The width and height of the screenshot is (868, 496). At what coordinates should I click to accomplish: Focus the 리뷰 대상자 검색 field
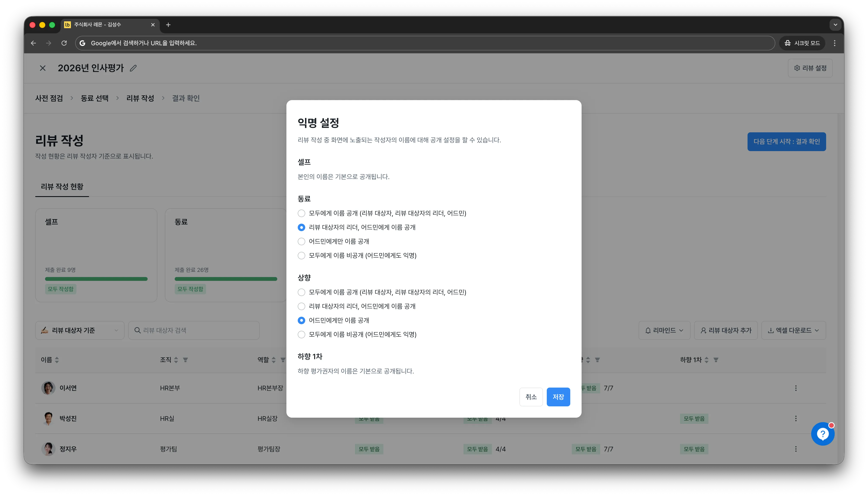click(194, 330)
